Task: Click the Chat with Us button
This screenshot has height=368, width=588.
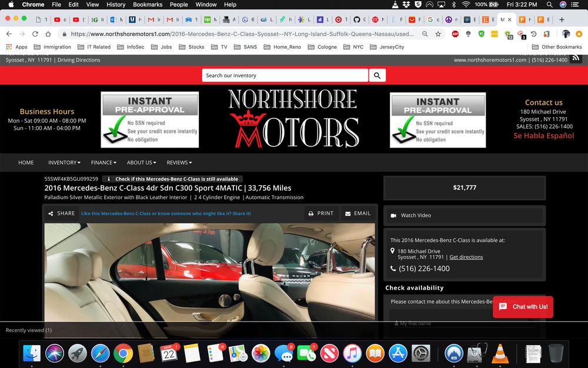Action: click(523, 307)
